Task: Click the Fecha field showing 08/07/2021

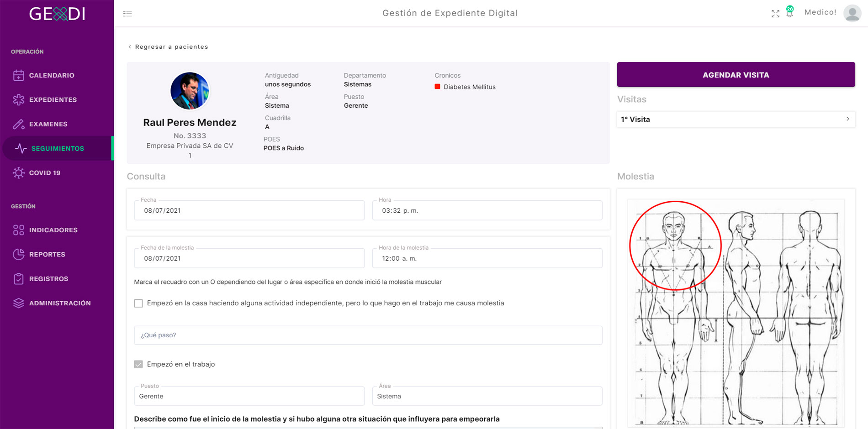Action: click(x=249, y=210)
